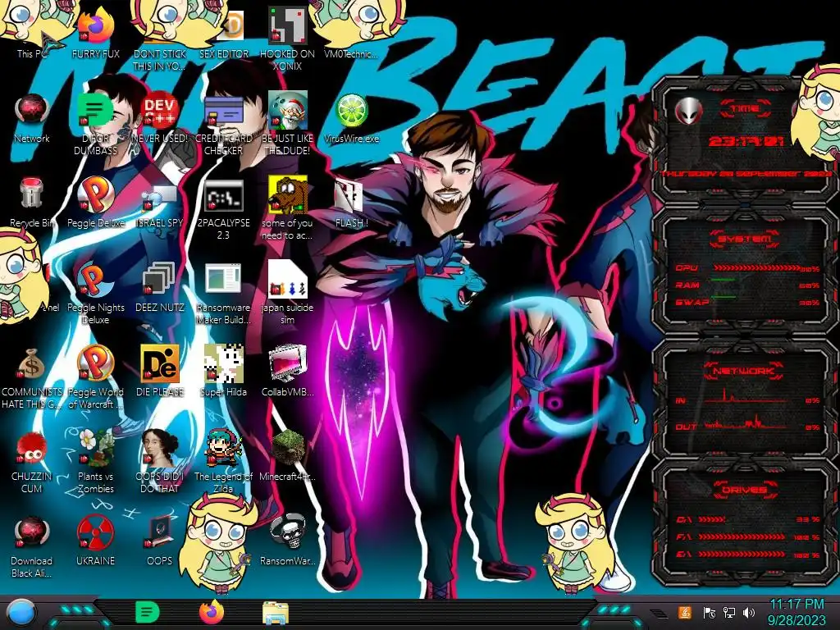
Task: Open the Recycle Bin
Action: tap(32, 203)
